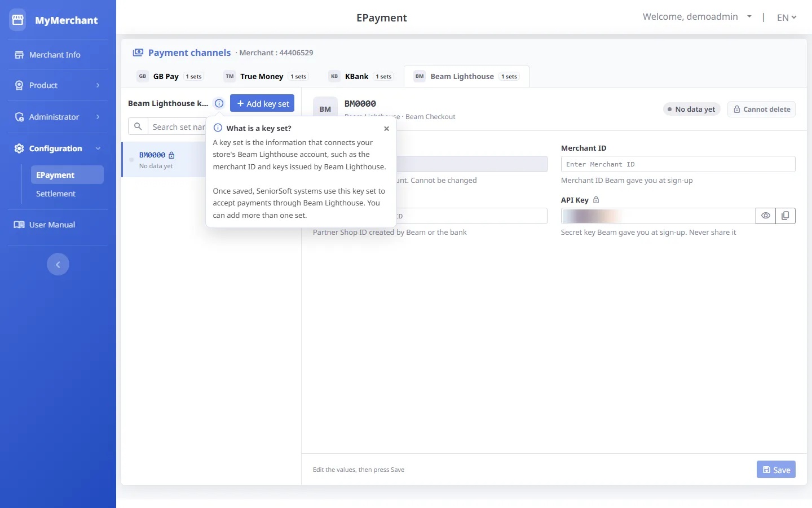Expand the Administrator menu chevron
This screenshot has width=812, height=508.
tap(98, 117)
